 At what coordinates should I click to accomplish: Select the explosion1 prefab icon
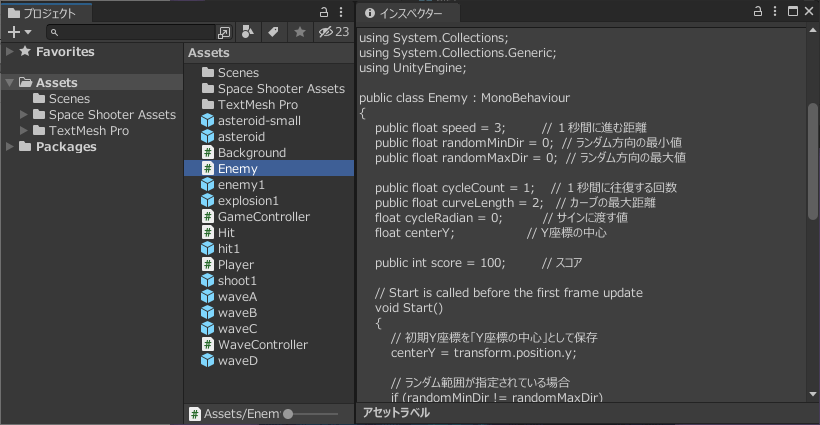point(208,200)
